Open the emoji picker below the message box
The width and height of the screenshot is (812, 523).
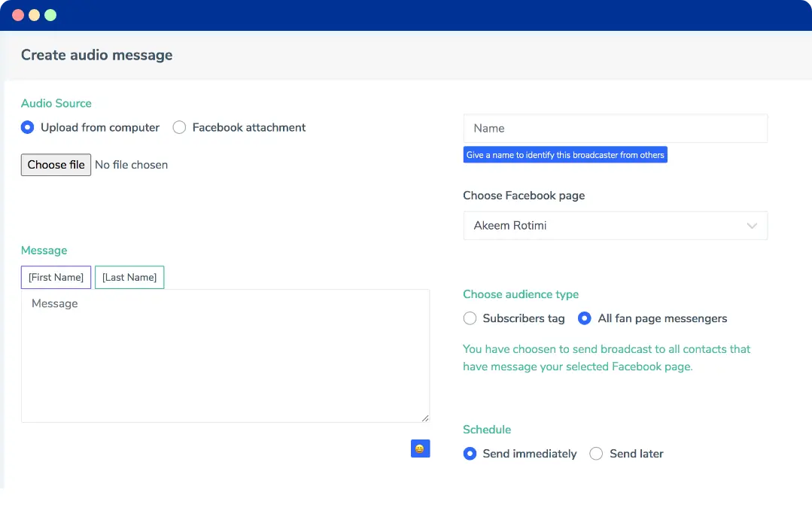tap(420, 449)
